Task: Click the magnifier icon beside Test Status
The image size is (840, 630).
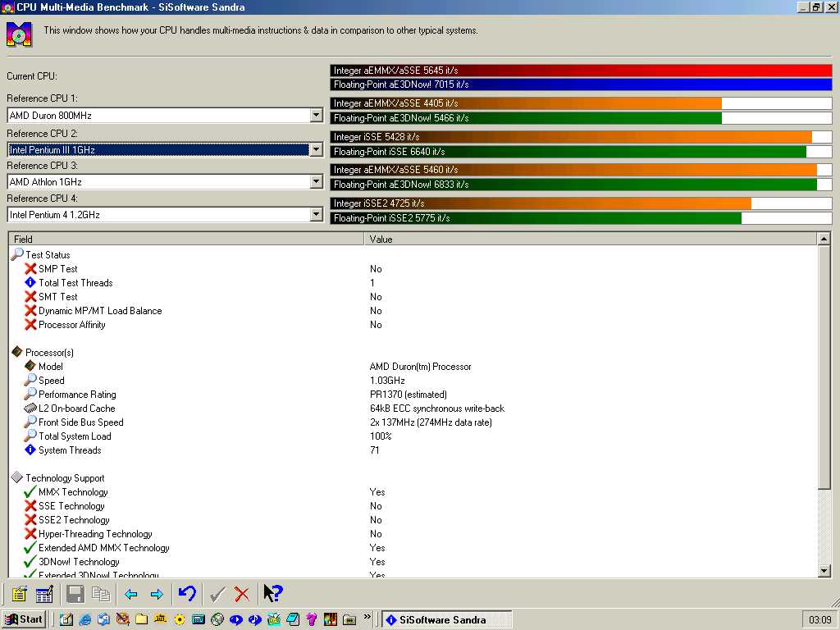Action: [17, 254]
